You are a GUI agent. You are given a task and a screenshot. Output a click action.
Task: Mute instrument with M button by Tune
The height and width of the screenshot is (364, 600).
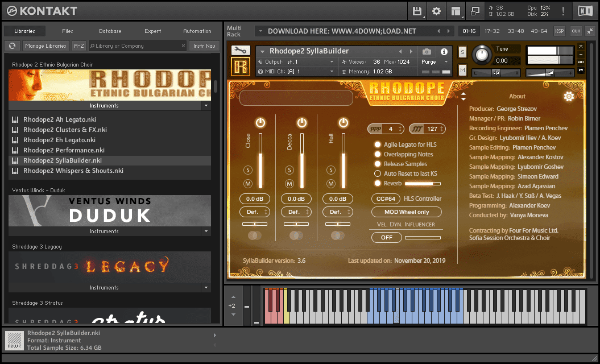[462, 70]
